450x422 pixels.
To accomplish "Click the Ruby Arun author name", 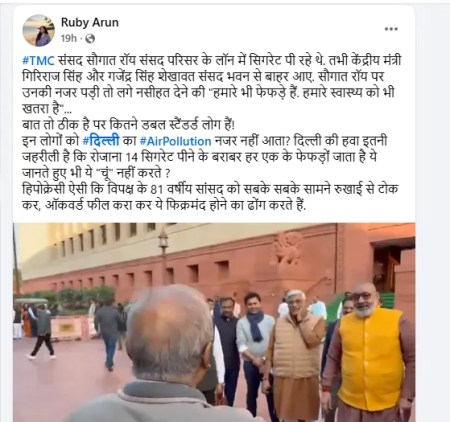I will (x=90, y=23).
